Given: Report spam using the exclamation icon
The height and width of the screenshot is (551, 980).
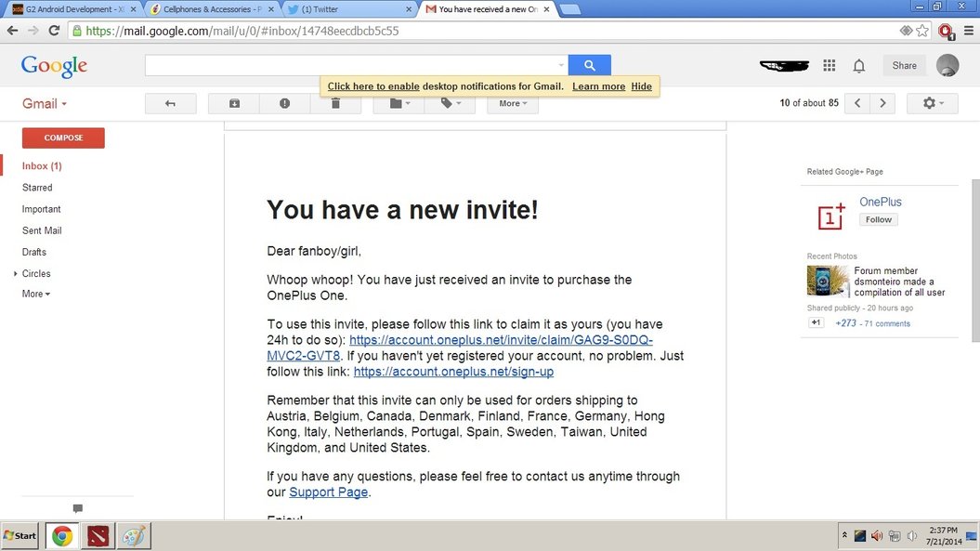Looking at the screenshot, I should (x=284, y=103).
